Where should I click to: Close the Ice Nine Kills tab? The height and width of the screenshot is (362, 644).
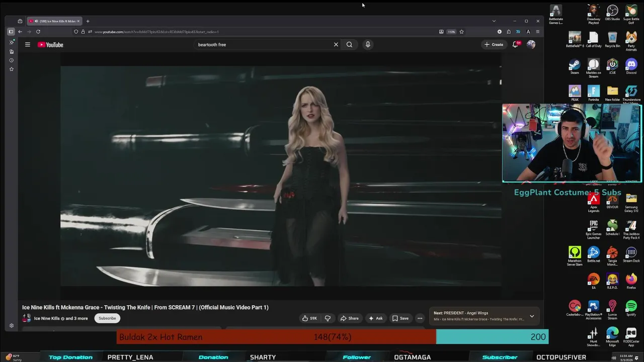(78, 21)
